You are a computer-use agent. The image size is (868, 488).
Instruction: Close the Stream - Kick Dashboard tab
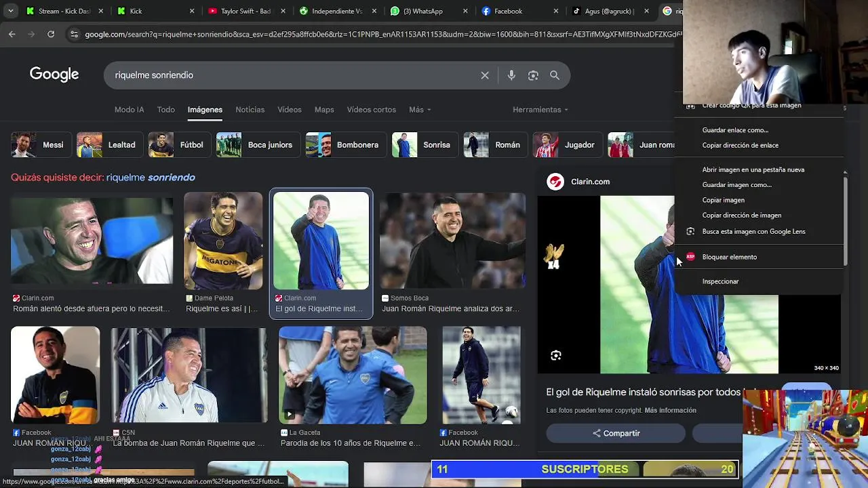click(102, 11)
